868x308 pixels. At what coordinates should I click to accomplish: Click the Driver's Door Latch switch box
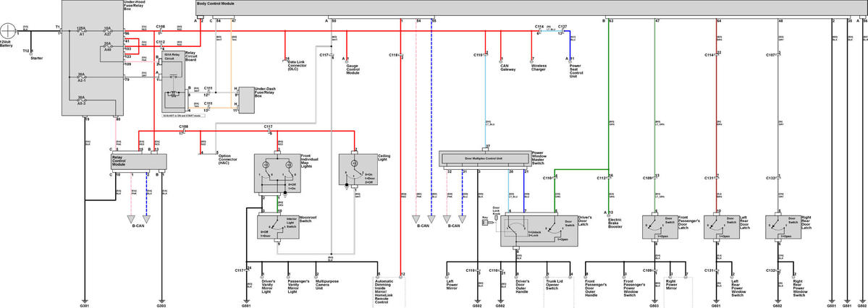point(539,230)
